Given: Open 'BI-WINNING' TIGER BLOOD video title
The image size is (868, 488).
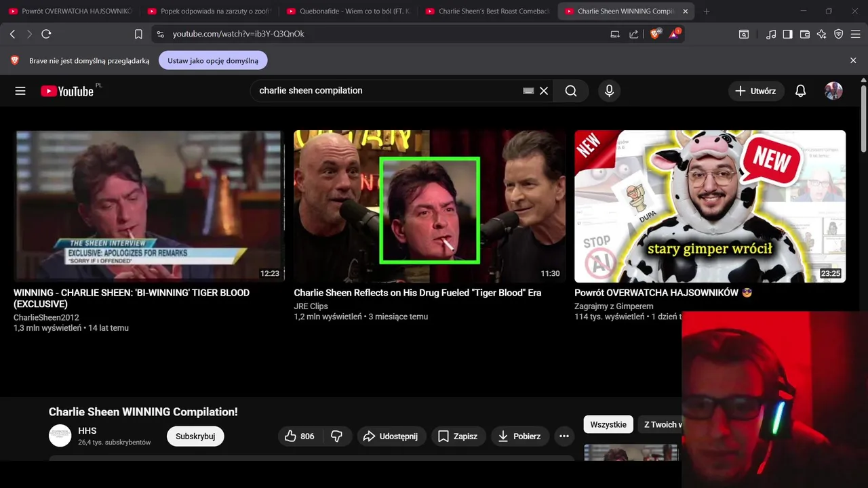Looking at the screenshot, I should click(132, 298).
